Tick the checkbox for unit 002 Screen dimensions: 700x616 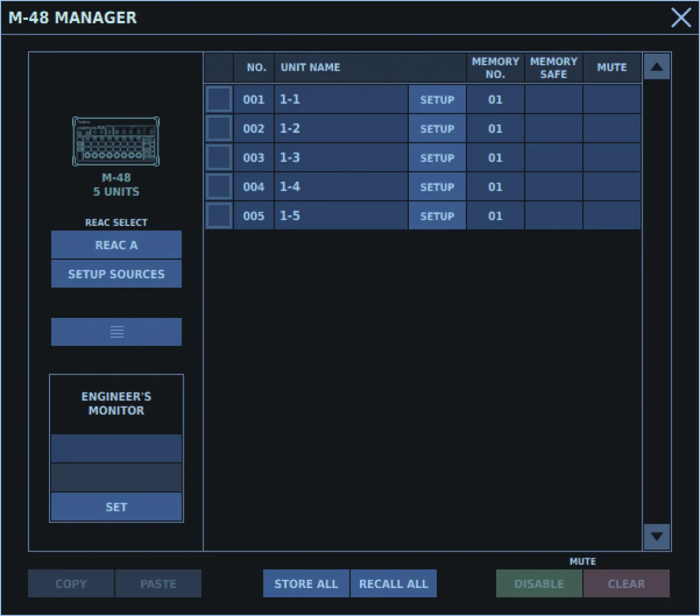click(219, 128)
